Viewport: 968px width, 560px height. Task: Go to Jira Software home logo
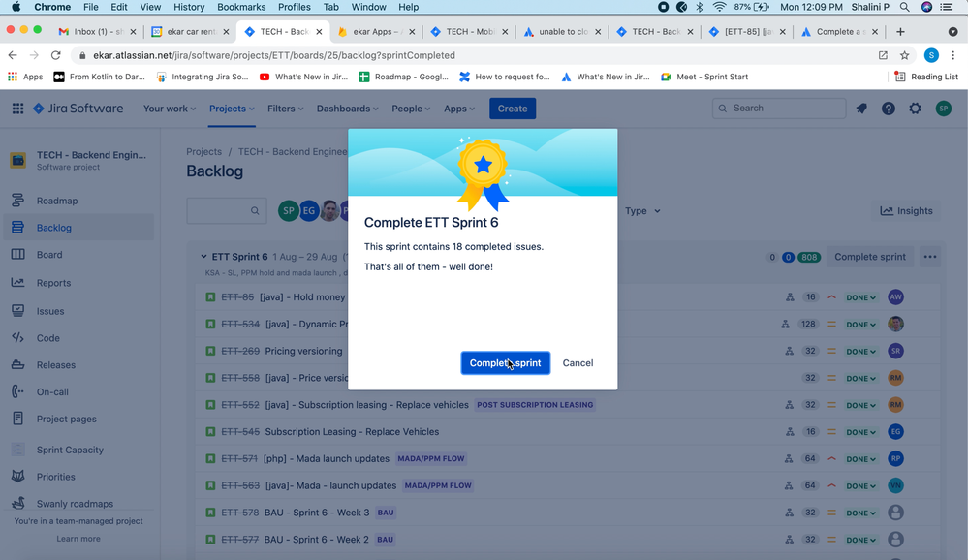(78, 109)
